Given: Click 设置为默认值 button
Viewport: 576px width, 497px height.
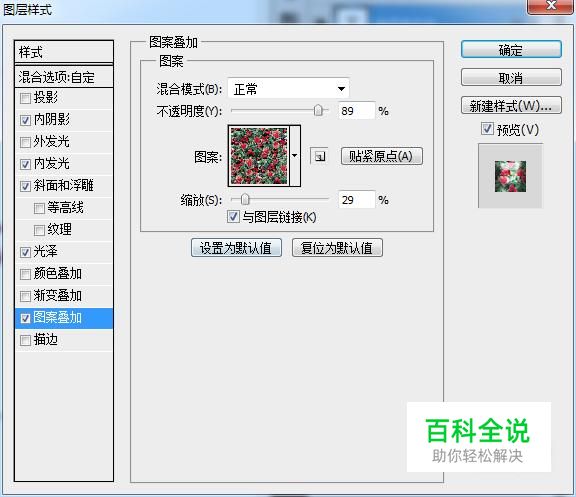Looking at the screenshot, I should point(236,248).
